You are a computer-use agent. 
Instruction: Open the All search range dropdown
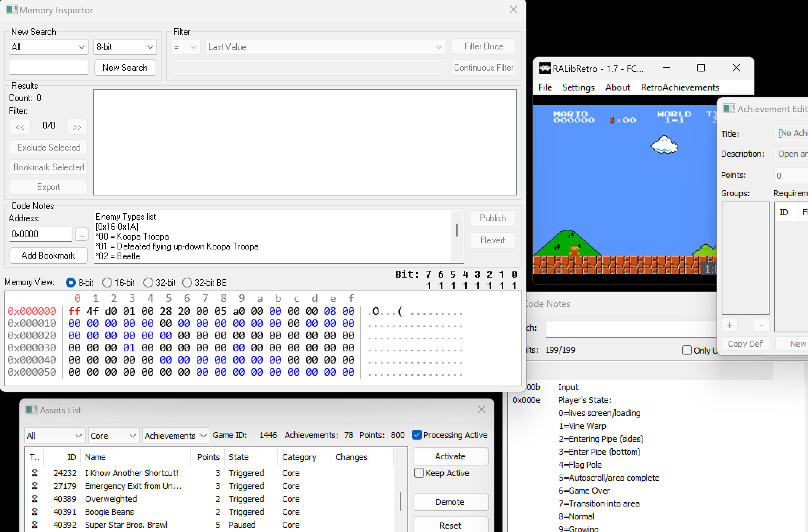tap(49, 47)
